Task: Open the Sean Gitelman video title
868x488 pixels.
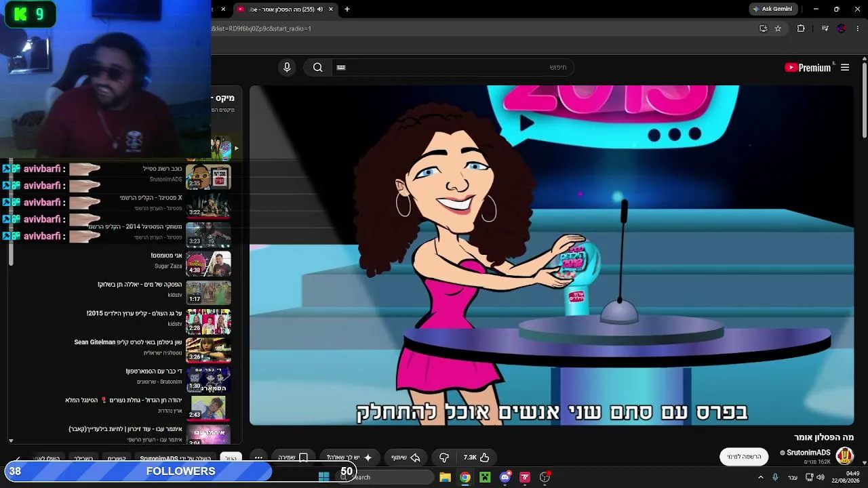Action: tap(128, 342)
